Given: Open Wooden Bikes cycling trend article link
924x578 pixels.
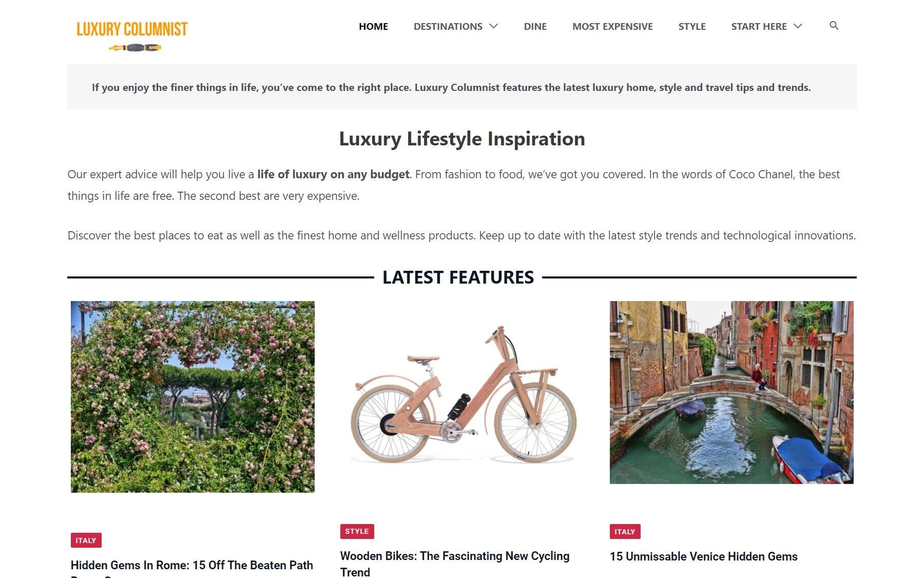Looking at the screenshot, I should (455, 564).
